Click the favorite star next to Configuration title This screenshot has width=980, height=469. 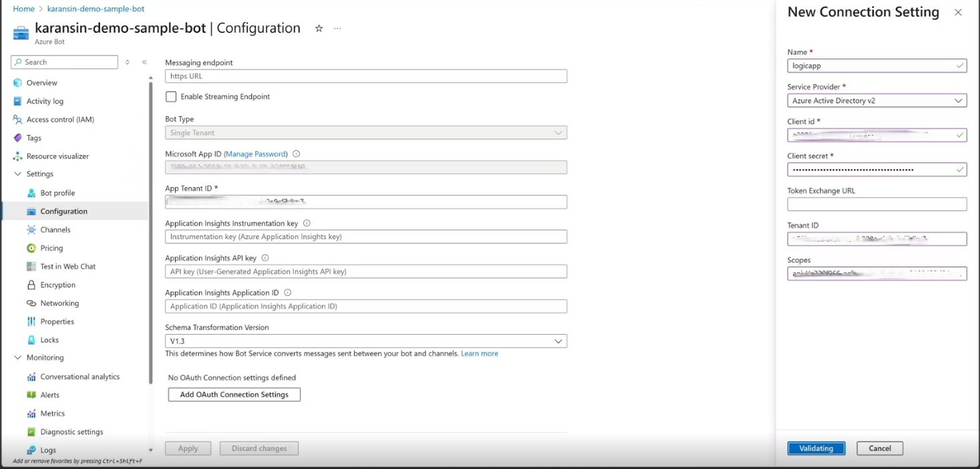point(319,28)
